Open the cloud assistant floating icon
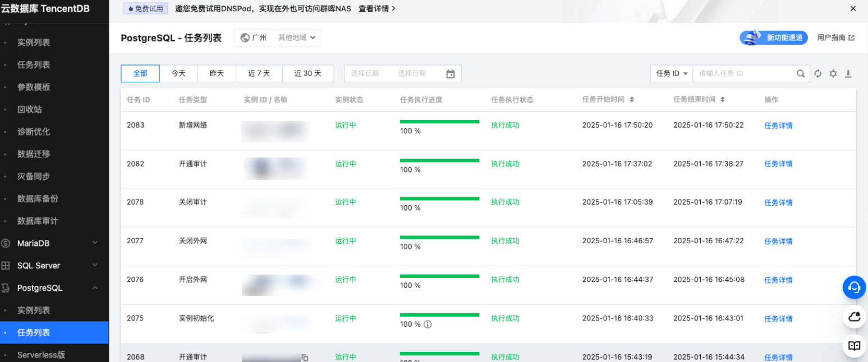Image resolution: width=868 pixels, height=362 pixels. [854, 317]
